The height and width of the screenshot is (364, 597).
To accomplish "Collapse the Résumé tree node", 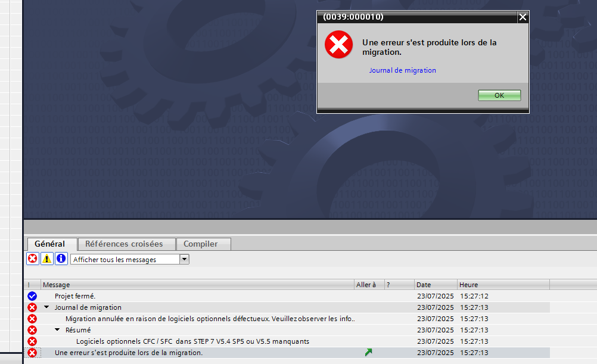I will [58, 330].
